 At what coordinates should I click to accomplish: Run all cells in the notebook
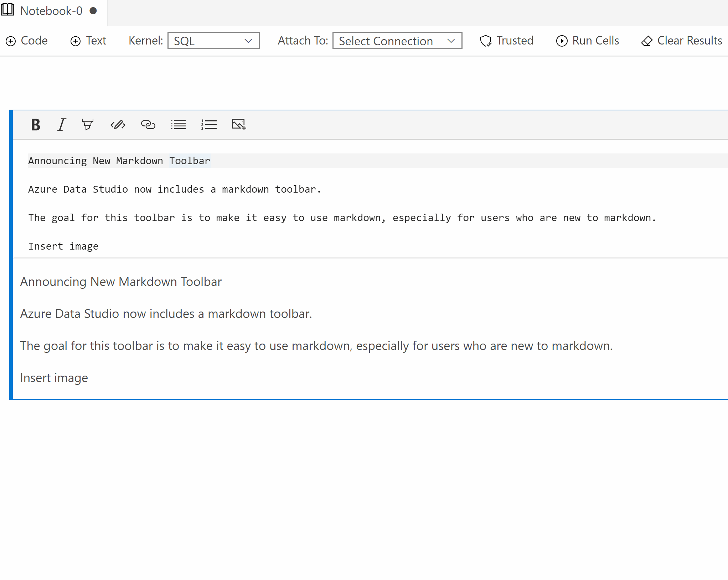click(587, 41)
